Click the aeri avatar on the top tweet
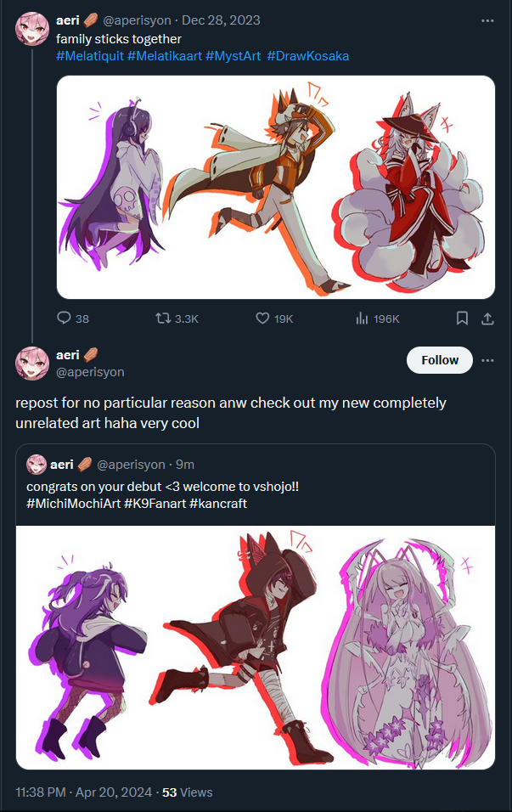This screenshot has width=512, height=812. click(x=32, y=29)
